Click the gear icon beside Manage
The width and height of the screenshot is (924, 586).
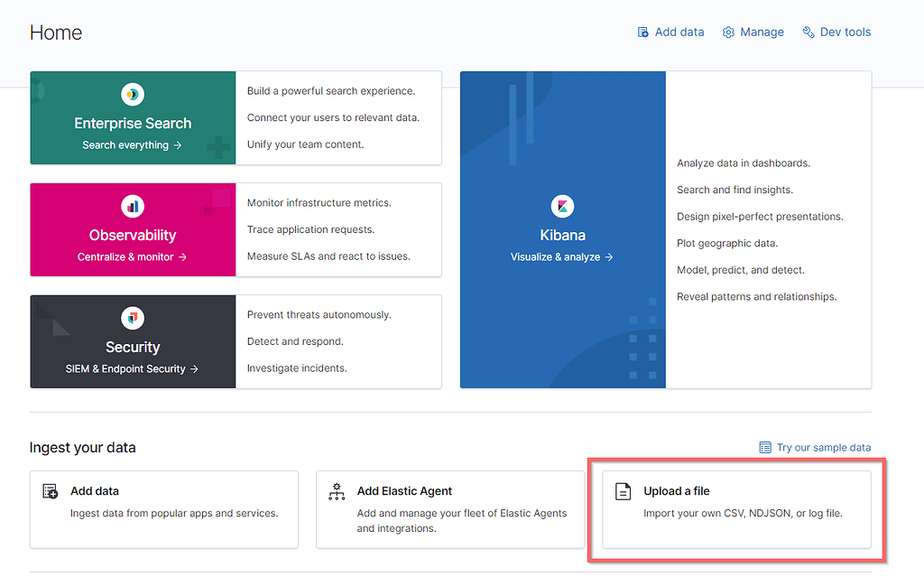point(728,32)
